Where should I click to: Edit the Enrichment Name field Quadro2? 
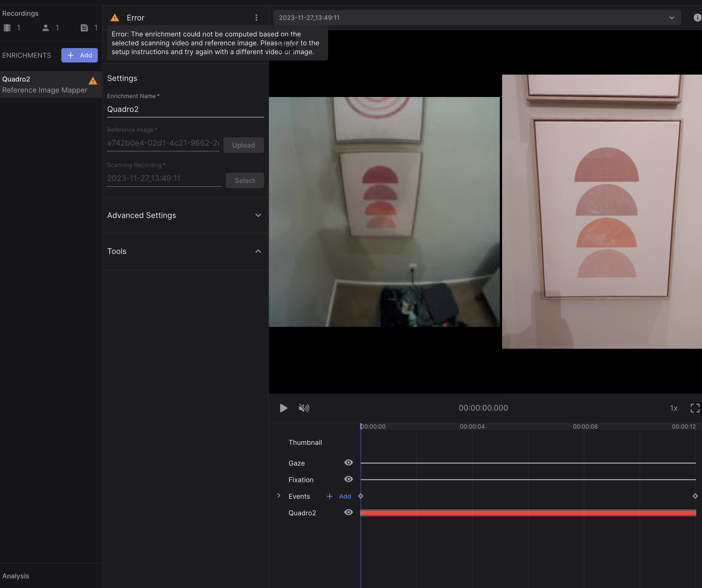pos(185,109)
